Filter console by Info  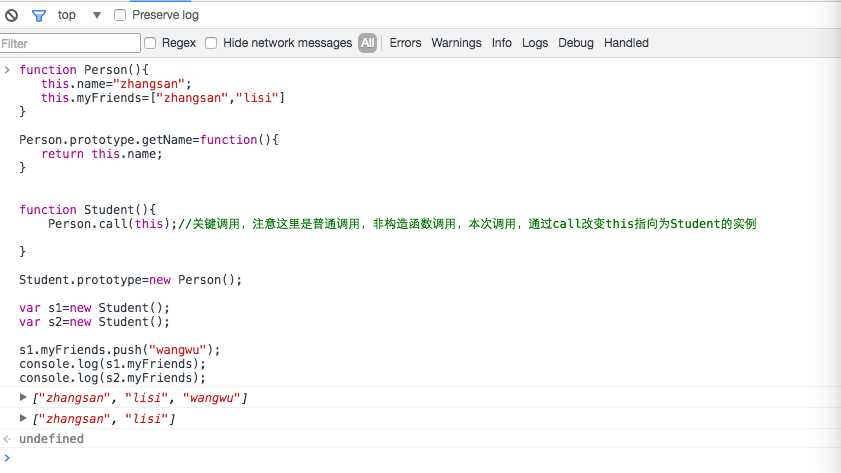point(501,43)
